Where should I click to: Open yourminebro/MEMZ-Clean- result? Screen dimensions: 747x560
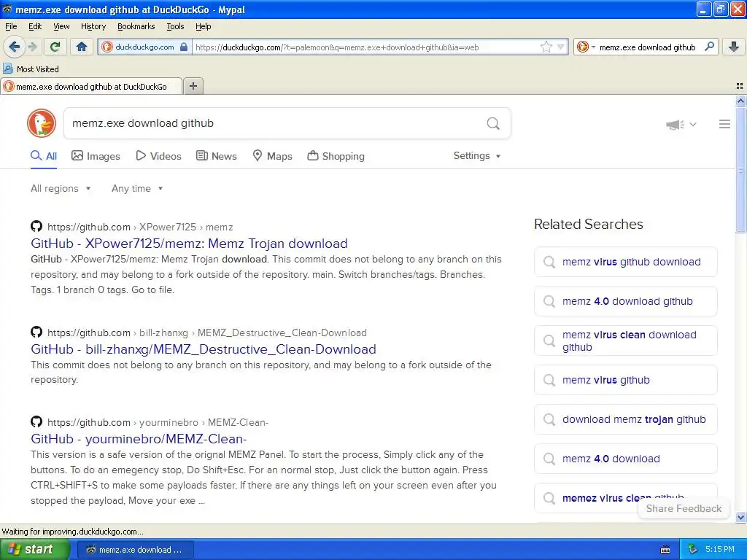(x=139, y=438)
